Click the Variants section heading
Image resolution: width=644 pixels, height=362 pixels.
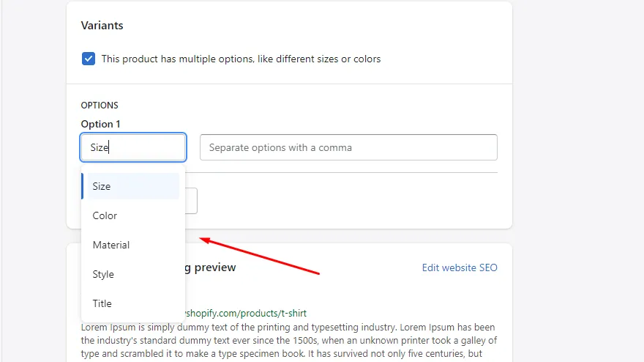102,26
